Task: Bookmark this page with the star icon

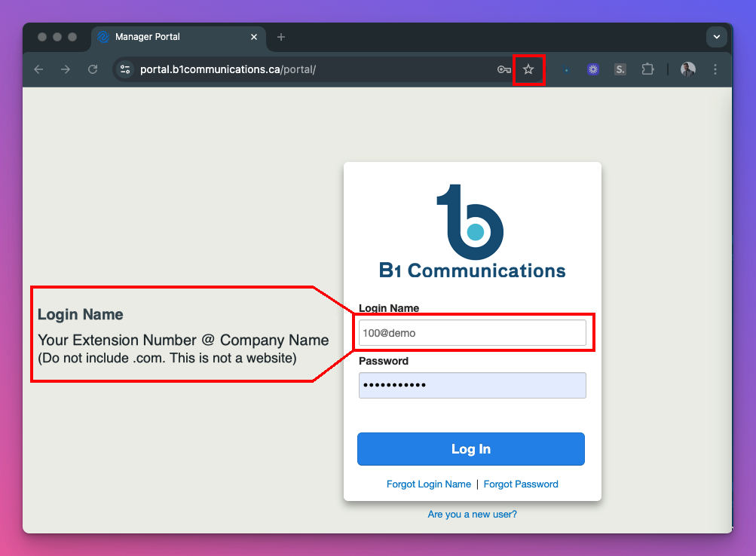Action: coord(528,69)
